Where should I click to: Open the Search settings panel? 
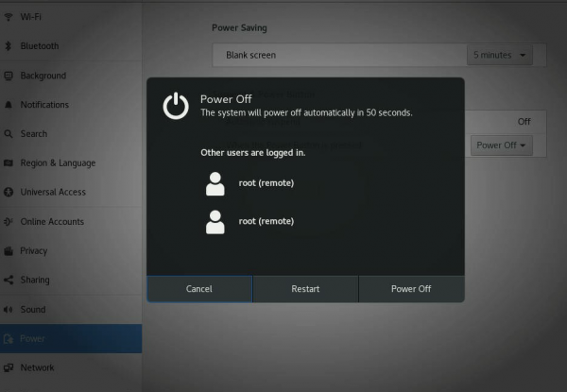(71, 134)
